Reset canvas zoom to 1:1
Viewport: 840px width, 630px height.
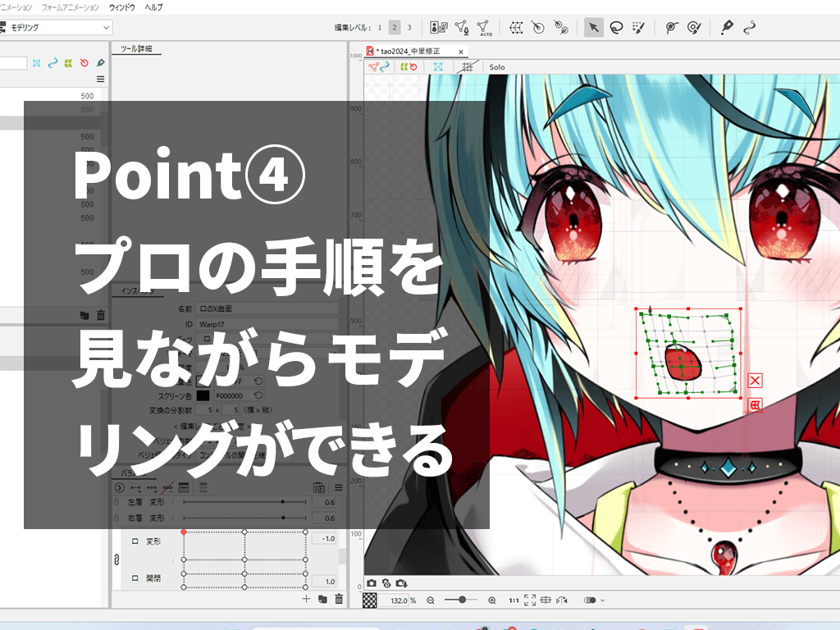[x=514, y=600]
